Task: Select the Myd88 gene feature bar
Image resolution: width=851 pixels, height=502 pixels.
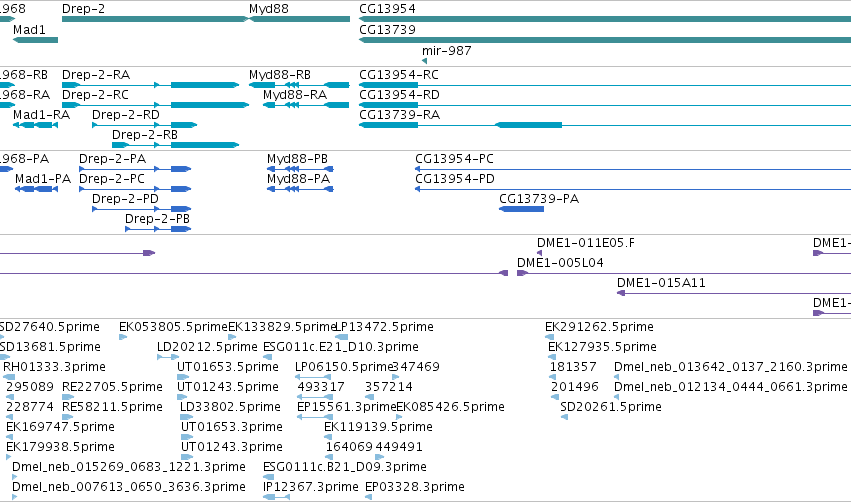Action: coord(299,19)
